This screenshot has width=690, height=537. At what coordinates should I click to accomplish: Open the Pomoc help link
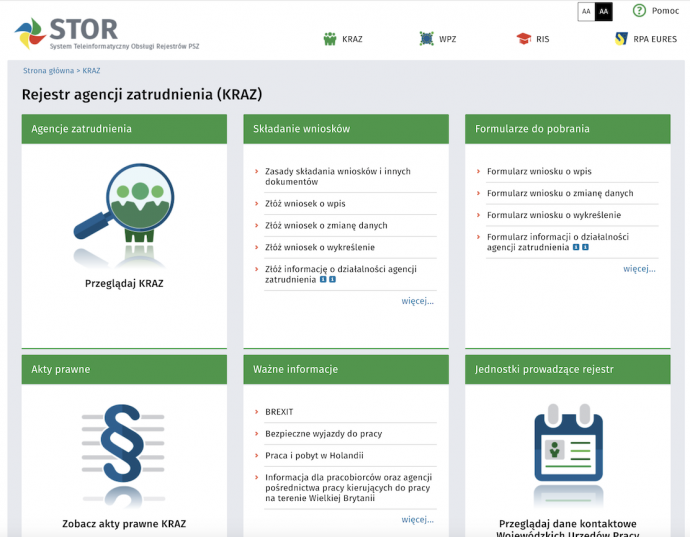(x=665, y=11)
